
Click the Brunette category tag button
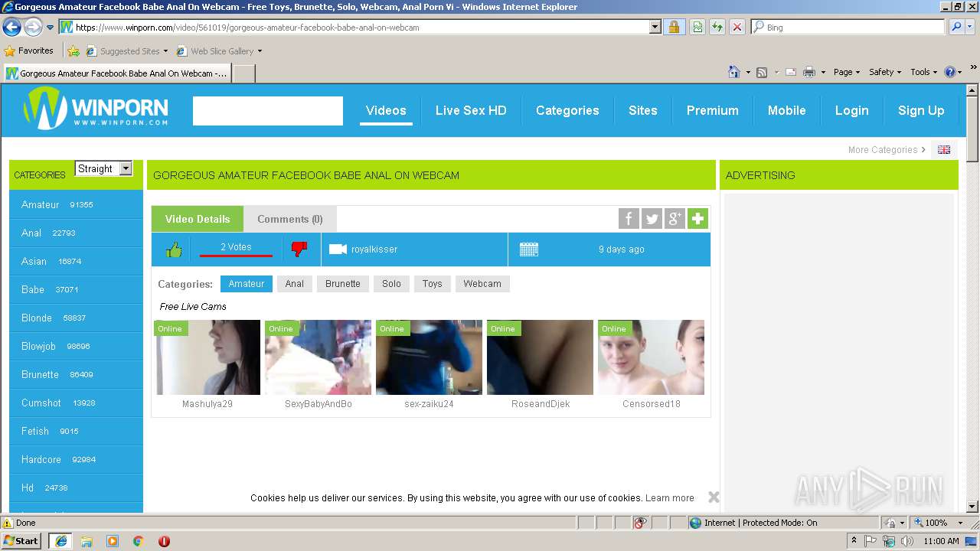(x=343, y=284)
